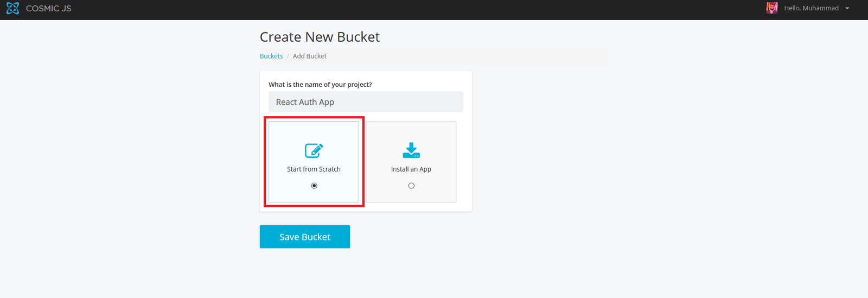Viewport: 868px width, 298px height.
Task: Open the Hello, Muhammad account menu
Action: coord(811,8)
